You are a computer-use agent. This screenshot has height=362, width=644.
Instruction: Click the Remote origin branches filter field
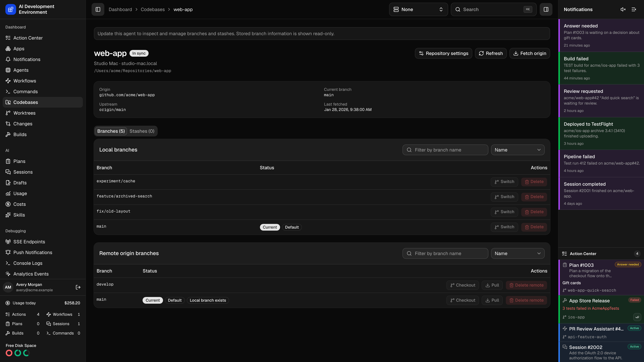click(445, 254)
